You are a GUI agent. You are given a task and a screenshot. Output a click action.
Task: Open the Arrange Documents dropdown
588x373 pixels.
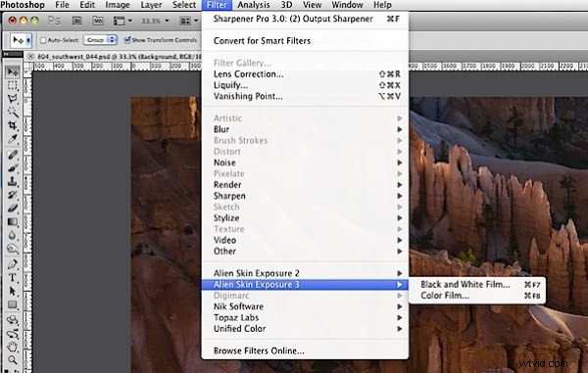[x=188, y=21]
